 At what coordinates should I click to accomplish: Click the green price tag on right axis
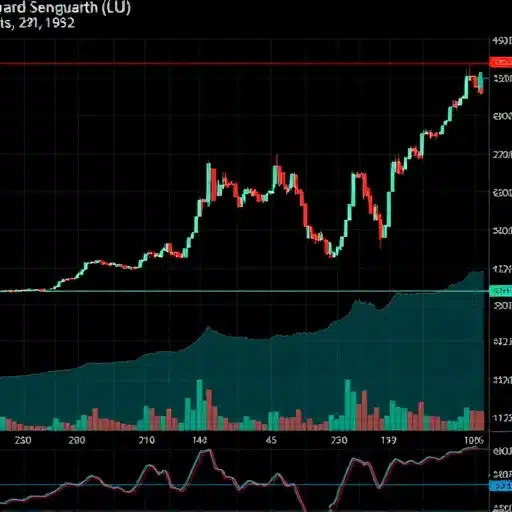tap(501, 291)
